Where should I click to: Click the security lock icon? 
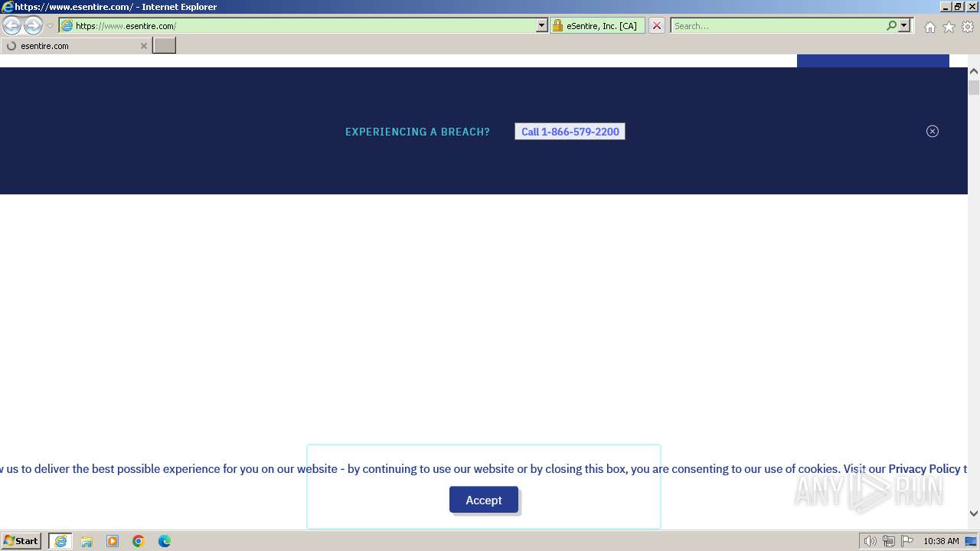pyautogui.click(x=557, y=26)
